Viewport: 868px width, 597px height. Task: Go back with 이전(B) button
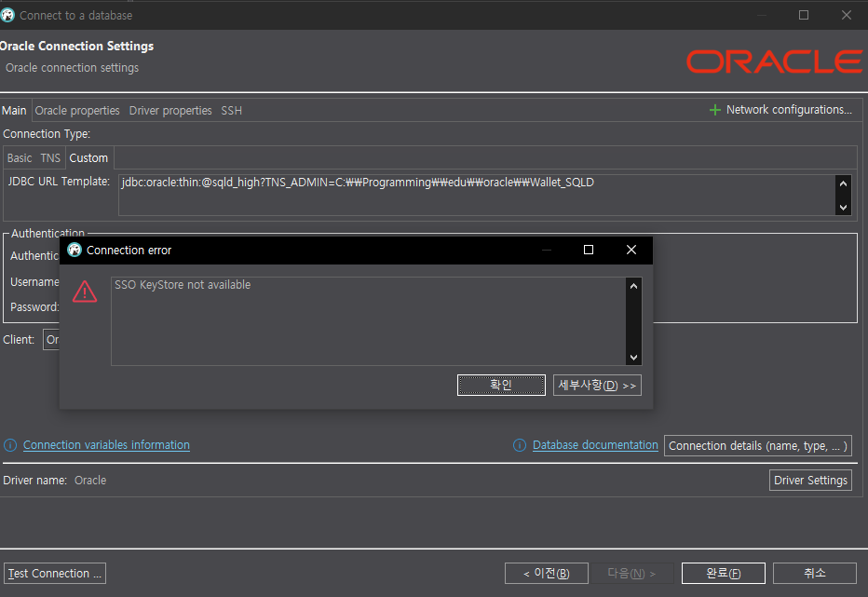[x=546, y=573]
